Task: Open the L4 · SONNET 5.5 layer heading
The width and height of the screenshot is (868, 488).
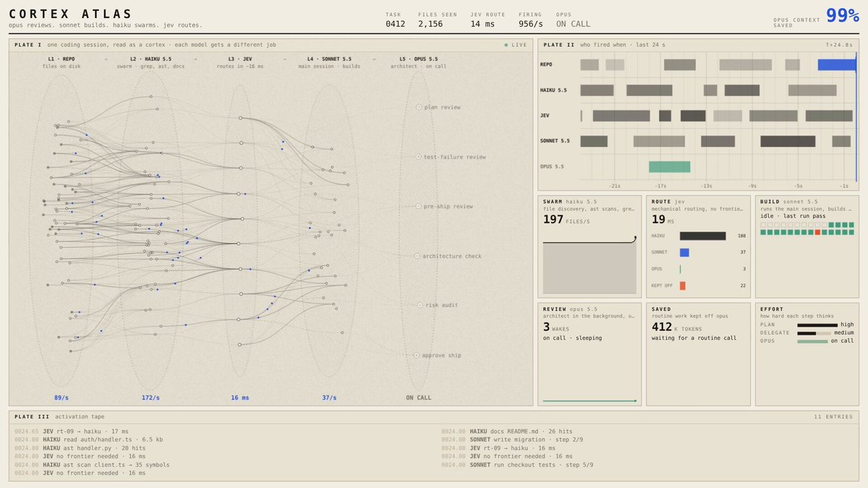Action: tap(329, 59)
